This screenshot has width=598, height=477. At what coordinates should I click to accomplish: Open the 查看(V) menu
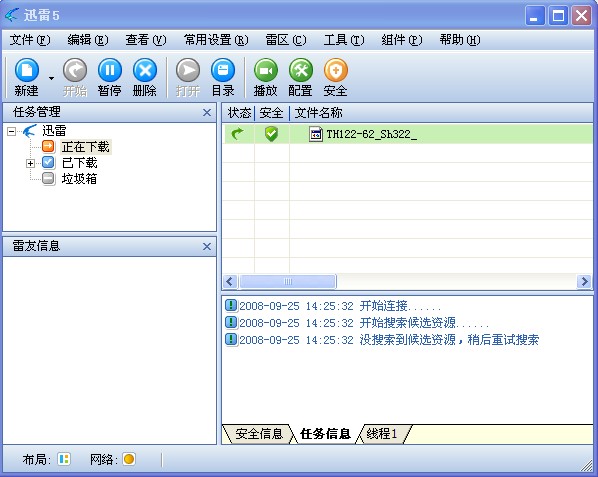click(x=146, y=40)
